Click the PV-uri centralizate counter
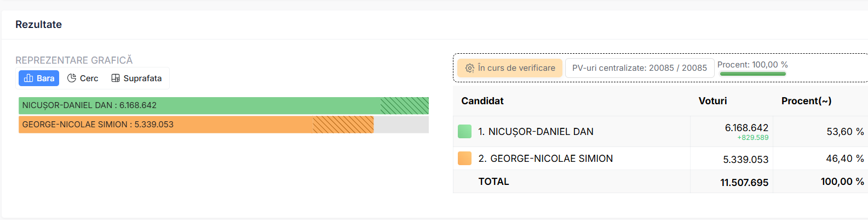The height and width of the screenshot is (220, 868). pos(640,68)
